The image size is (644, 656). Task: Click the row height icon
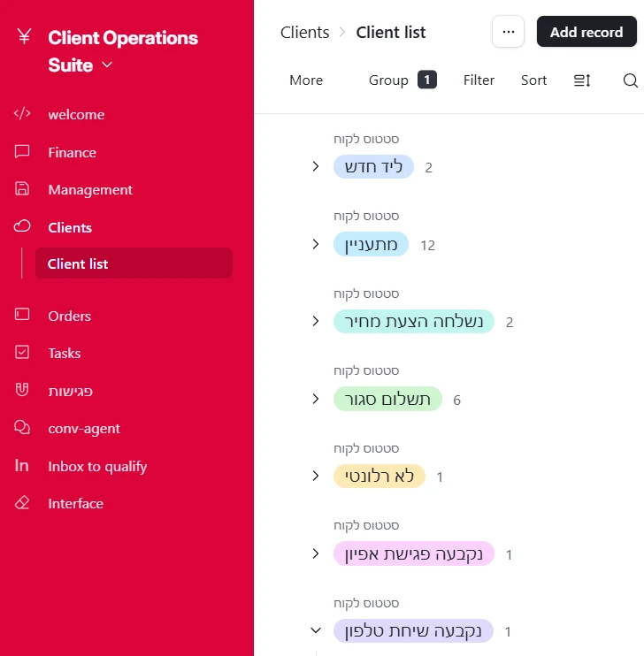pos(582,80)
